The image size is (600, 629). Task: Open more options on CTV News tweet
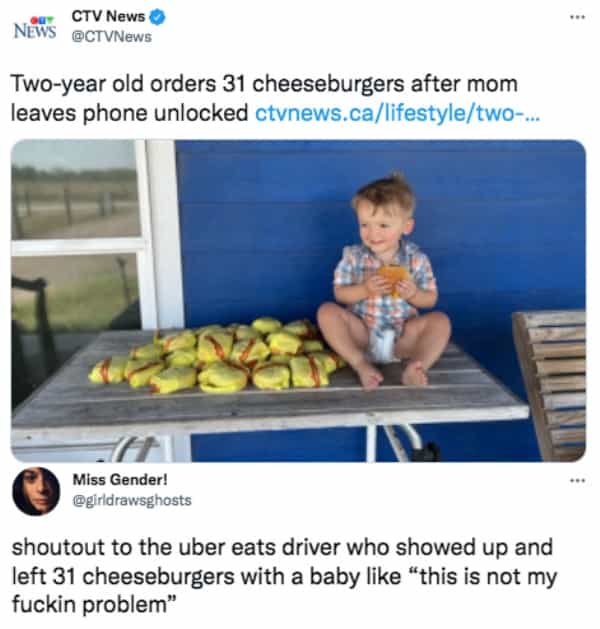[x=574, y=18]
